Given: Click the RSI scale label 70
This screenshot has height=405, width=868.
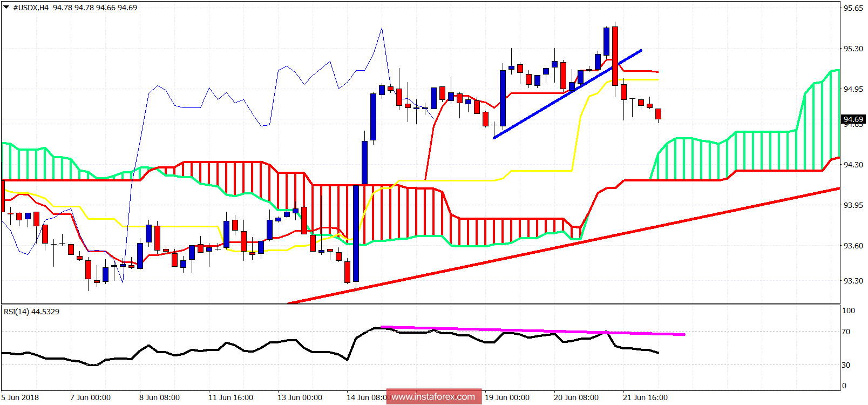Looking at the screenshot, I should tap(846, 332).
